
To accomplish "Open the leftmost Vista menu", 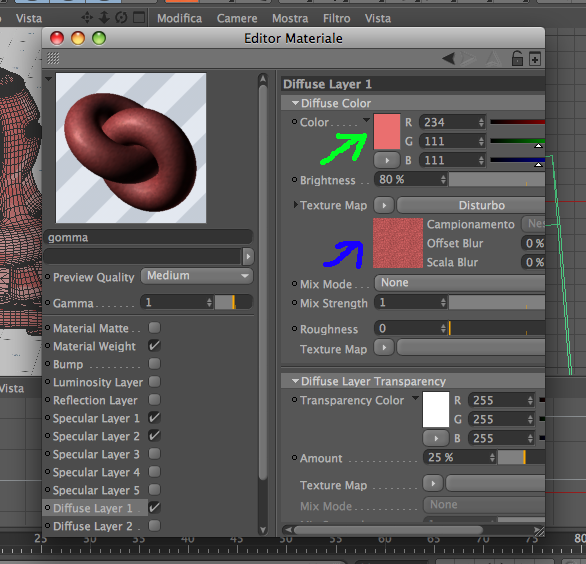I will tap(29, 18).
